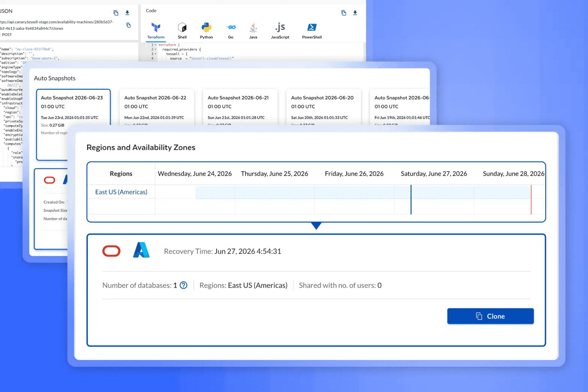This screenshot has width=588, height=392.
Task: Click the POST method label in JSON panel
Action: 7,35
